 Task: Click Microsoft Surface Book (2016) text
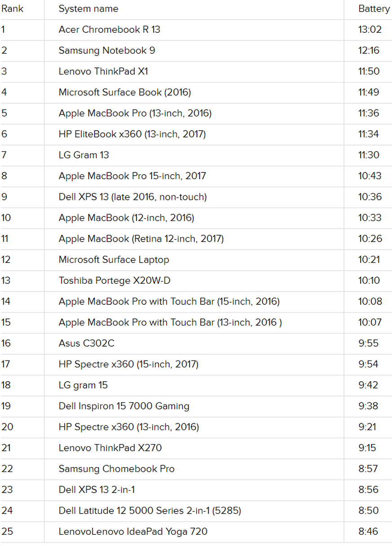coord(124,92)
